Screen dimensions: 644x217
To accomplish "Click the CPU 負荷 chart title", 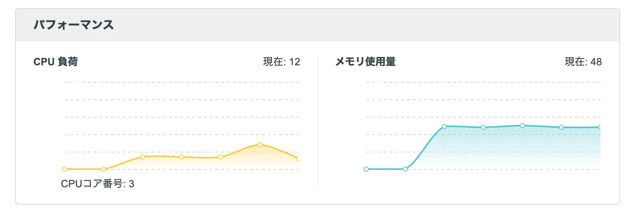I will click(55, 62).
